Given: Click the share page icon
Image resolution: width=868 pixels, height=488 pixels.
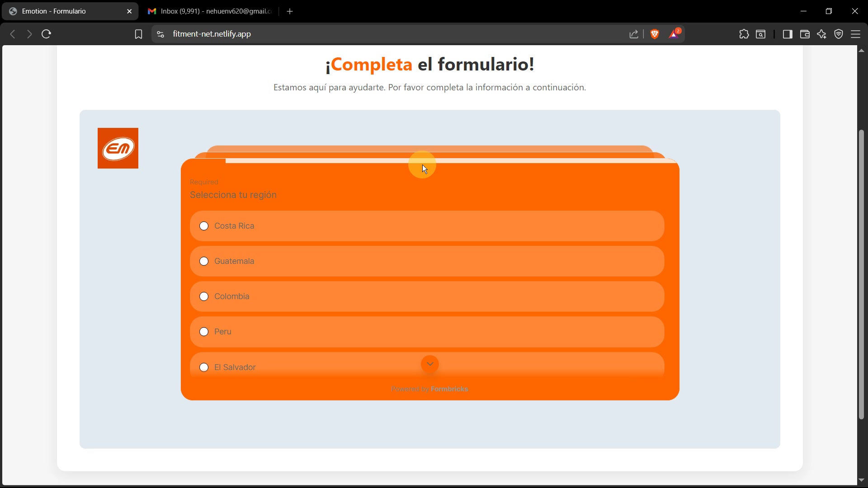Looking at the screenshot, I should [634, 34].
